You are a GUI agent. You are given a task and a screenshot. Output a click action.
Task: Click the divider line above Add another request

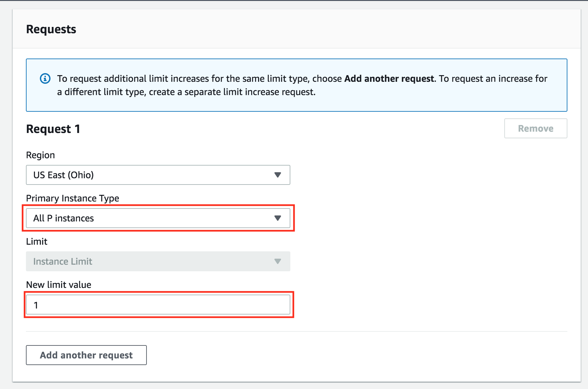(296, 331)
